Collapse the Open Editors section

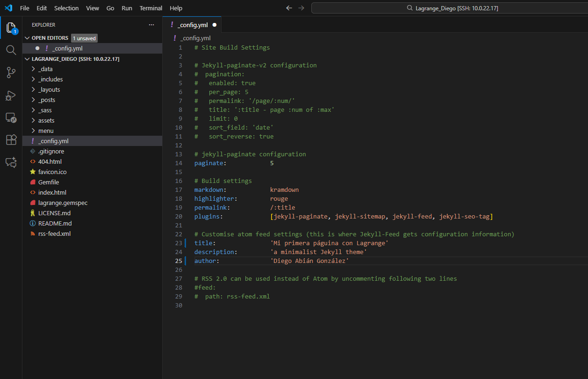point(27,38)
